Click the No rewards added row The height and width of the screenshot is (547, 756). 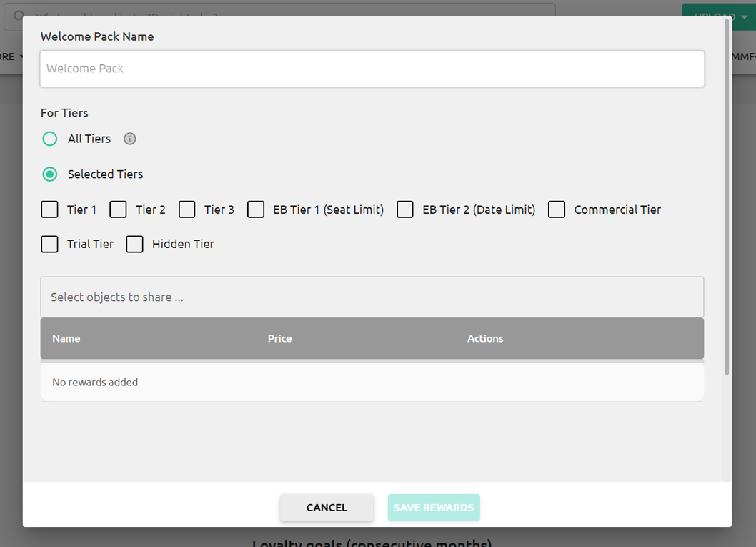click(x=372, y=382)
